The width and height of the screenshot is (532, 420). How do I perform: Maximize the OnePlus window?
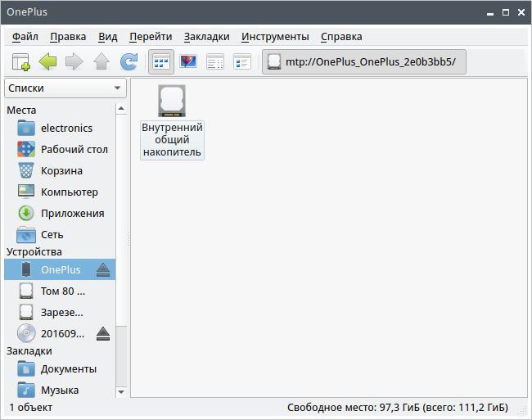506,12
